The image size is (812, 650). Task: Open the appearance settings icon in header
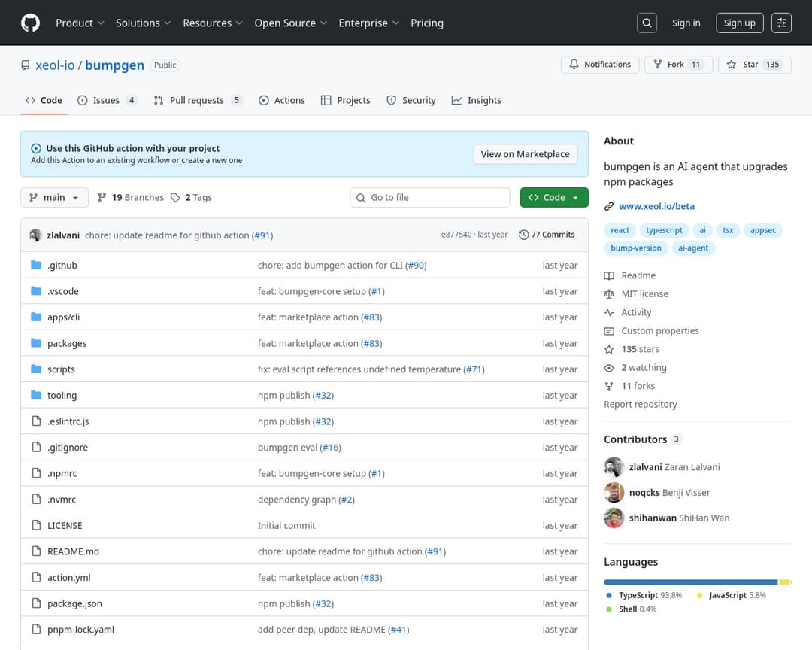pyautogui.click(x=782, y=23)
